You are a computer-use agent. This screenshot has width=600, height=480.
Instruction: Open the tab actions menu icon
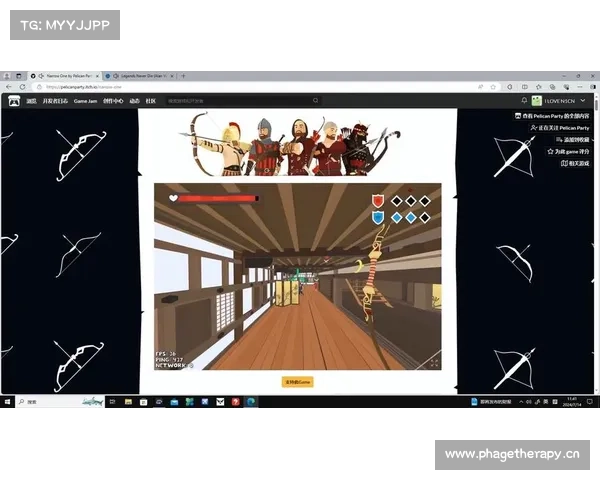(18, 76)
